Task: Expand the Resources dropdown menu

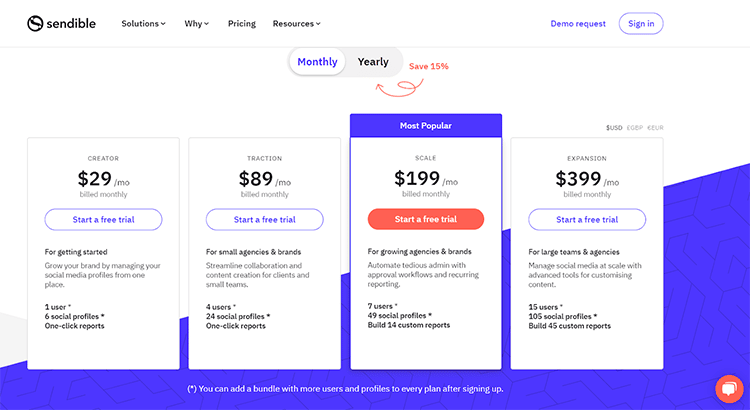Action: click(296, 23)
